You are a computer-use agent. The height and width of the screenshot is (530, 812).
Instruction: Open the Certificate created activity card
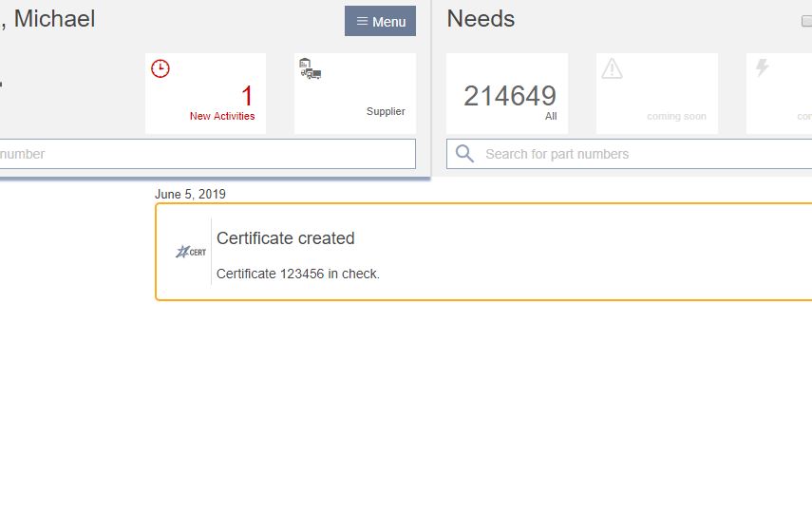tap(483, 252)
